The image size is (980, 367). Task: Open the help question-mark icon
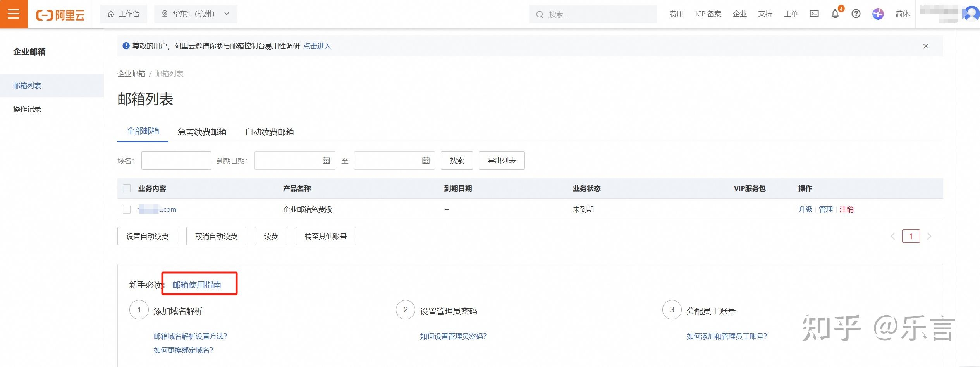coord(856,14)
